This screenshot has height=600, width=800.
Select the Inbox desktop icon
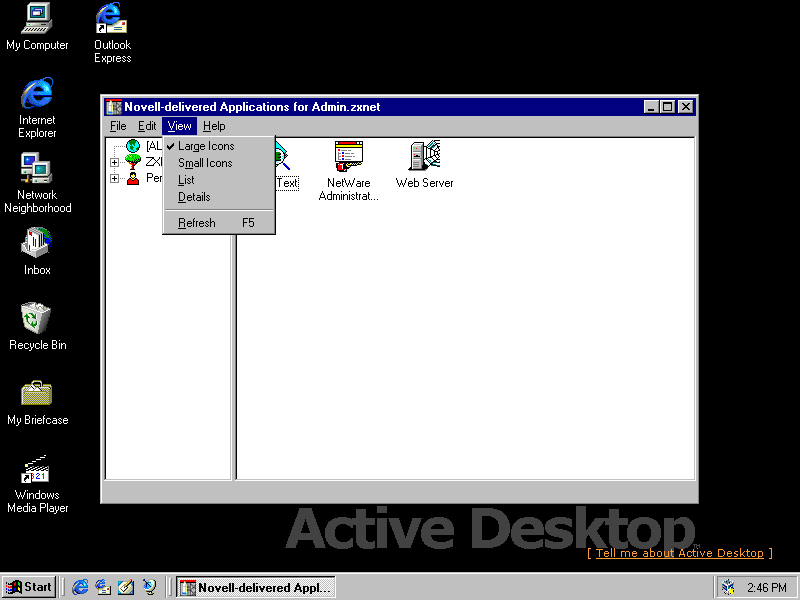[x=37, y=252]
